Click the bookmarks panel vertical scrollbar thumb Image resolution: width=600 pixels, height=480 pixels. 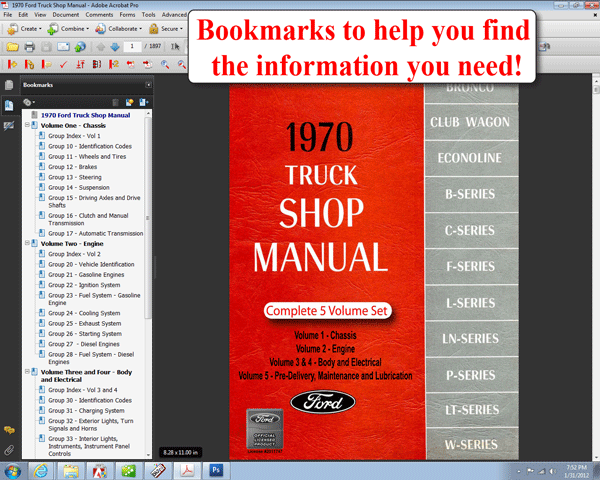tap(148, 218)
